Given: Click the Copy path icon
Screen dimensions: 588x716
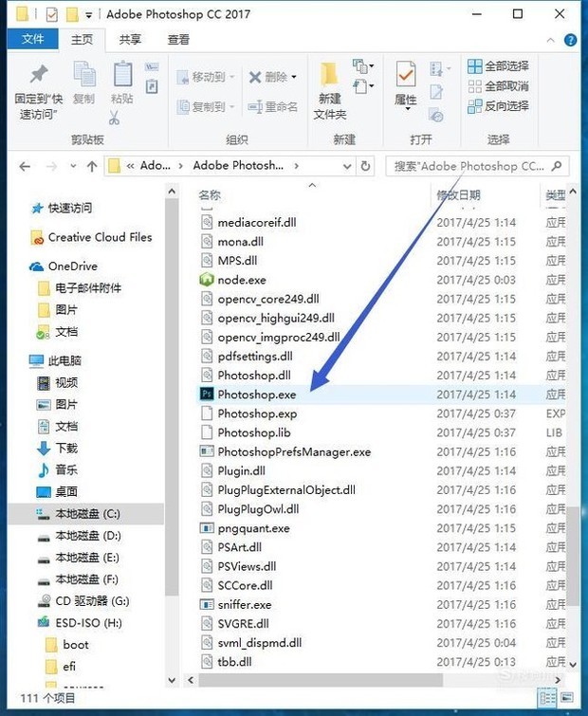Looking at the screenshot, I should 152,67.
